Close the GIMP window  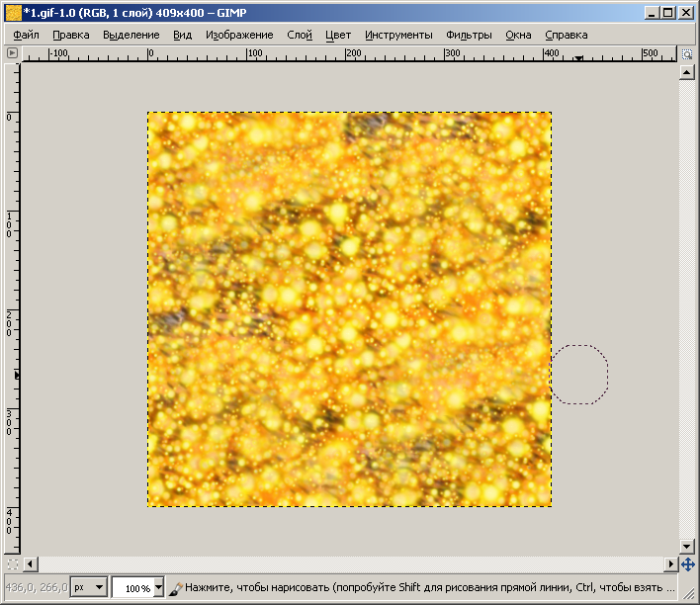(685, 13)
